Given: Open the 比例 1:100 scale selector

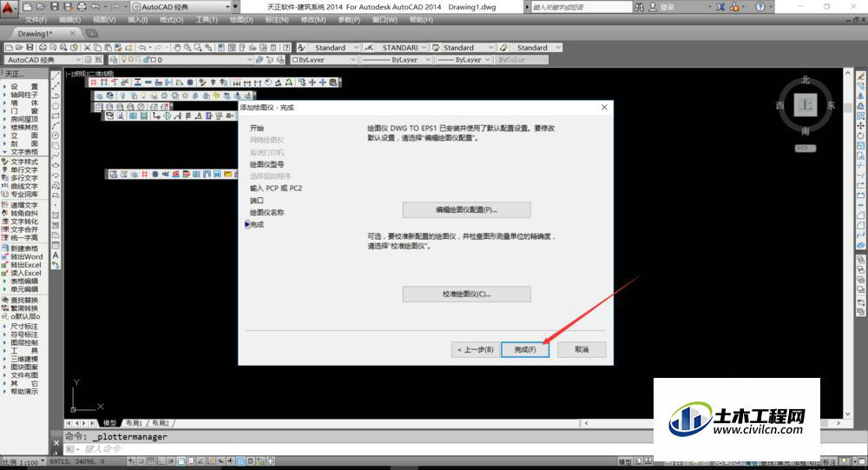Looking at the screenshot, I should [x=23, y=461].
